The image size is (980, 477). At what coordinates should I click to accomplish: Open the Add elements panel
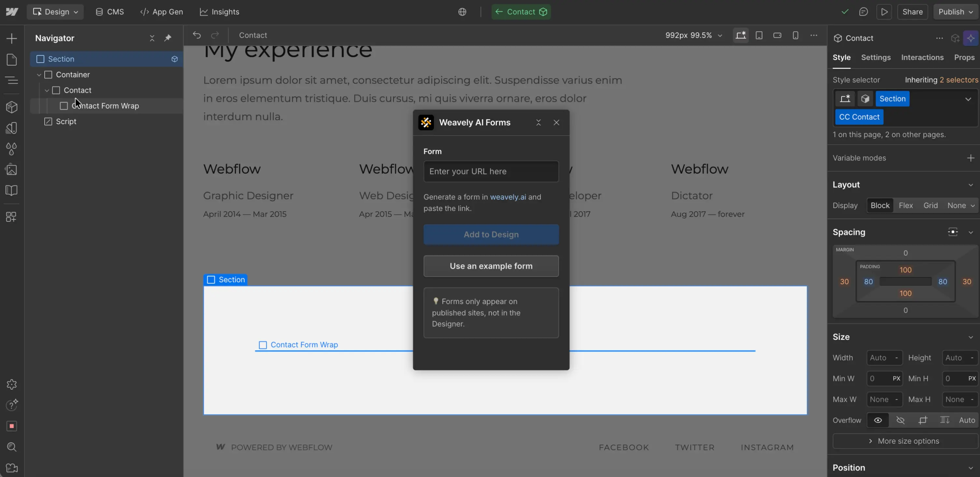11,38
